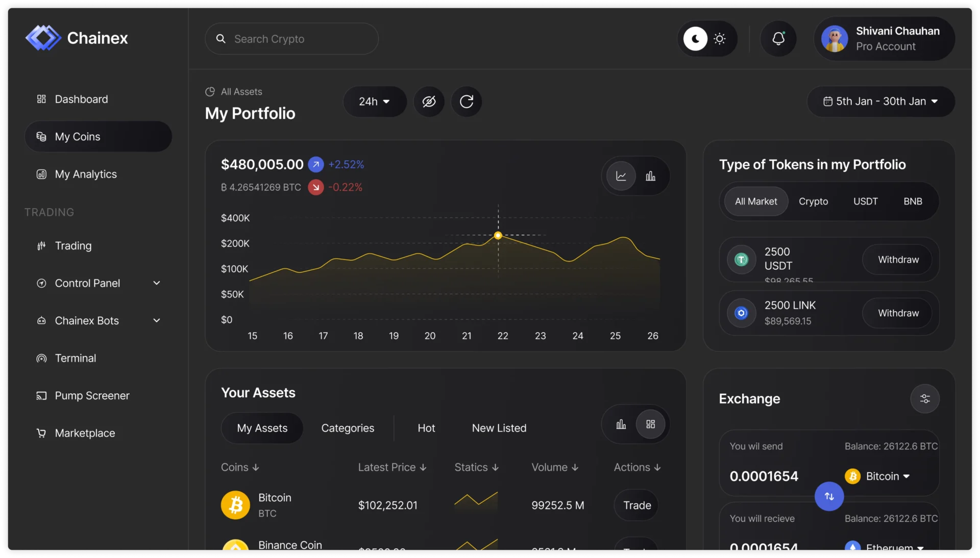The width and height of the screenshot is (980, 558).
Task: Click the swap-direction arrows in Exchange panel
Action: coord(828,496)
